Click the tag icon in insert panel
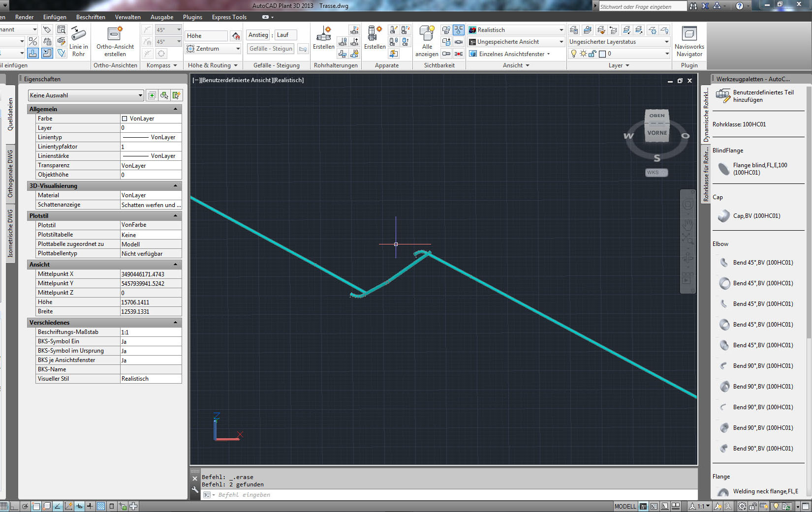This screenshot has width=812, height=512. [x=47, y=30]
